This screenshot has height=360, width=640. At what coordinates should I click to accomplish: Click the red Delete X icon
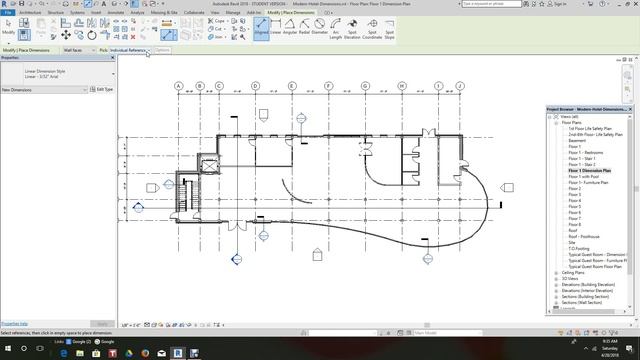(x=133, y=37)
